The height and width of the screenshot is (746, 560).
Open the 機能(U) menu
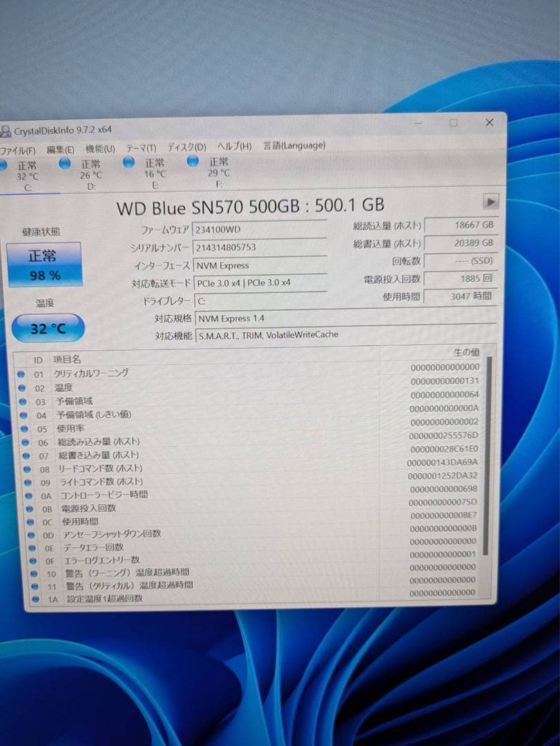(100, 149)
